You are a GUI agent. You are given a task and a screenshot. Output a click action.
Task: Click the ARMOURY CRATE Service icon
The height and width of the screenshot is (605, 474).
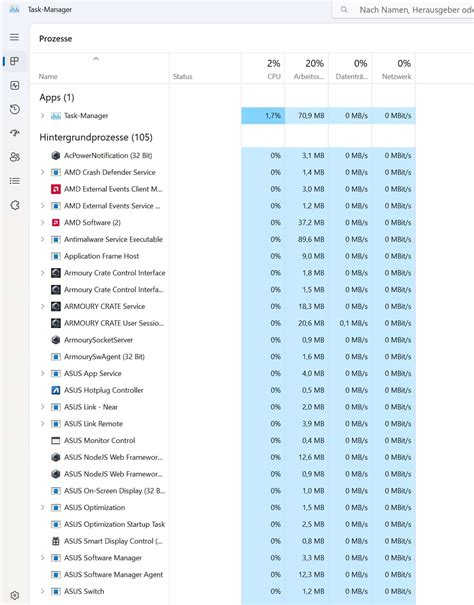tap(56, 306)
